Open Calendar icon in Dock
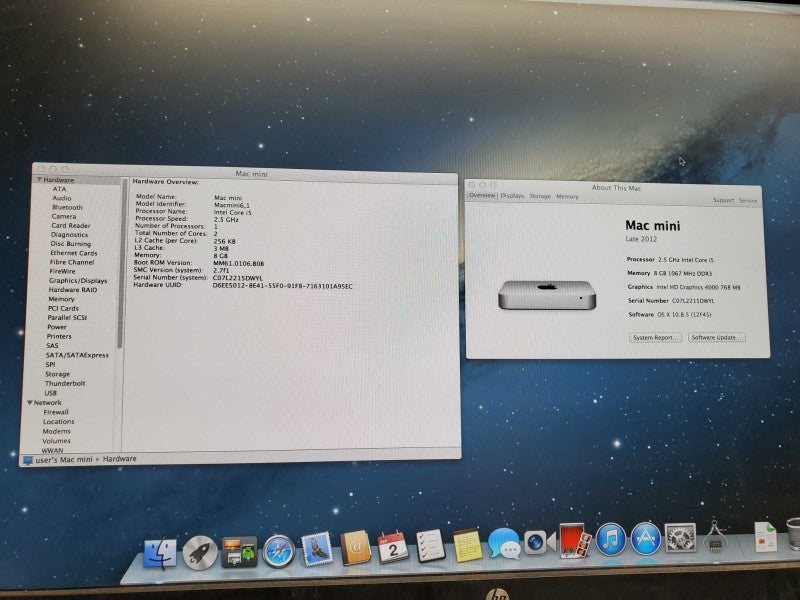 [393, 547]
